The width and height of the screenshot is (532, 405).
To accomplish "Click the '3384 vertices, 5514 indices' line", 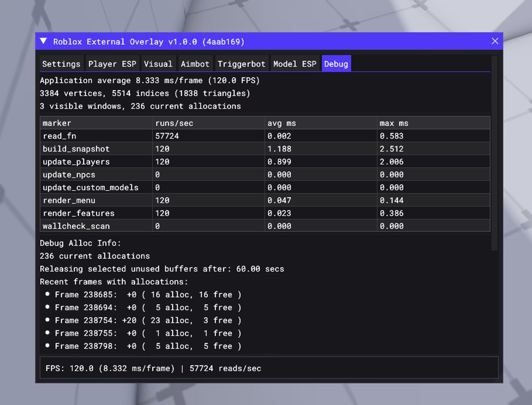I will click(x=145, y=93).
